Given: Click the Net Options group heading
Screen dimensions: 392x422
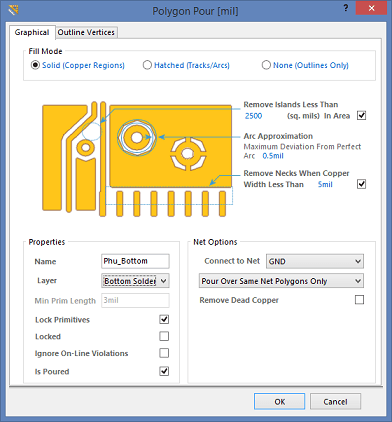Looking at the screenshot, I should click(215, 242).
